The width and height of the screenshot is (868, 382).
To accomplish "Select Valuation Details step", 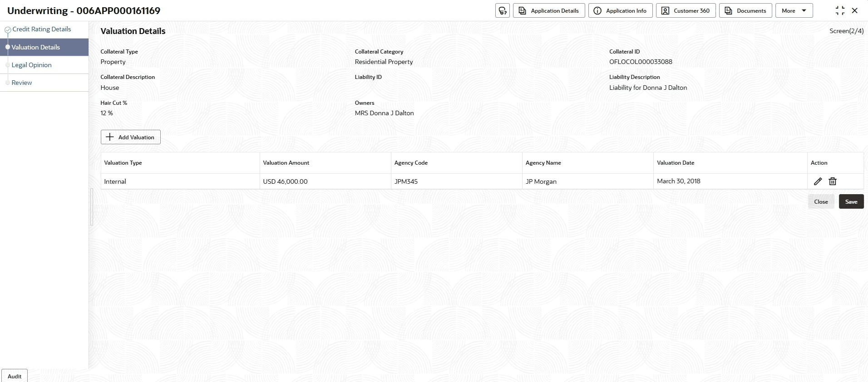I will pyautogui.click(x=44, y=47).
